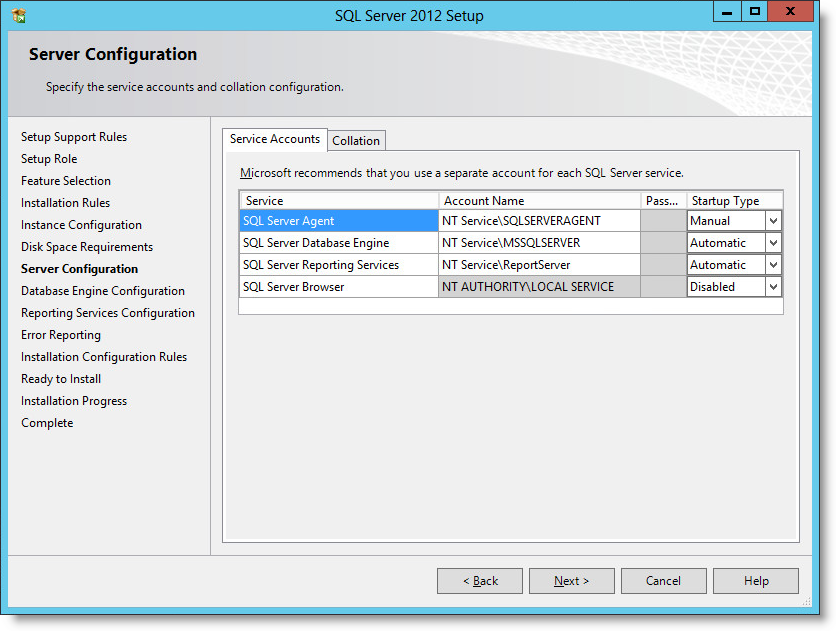Click Instance Configuration in the steps list

82,225
